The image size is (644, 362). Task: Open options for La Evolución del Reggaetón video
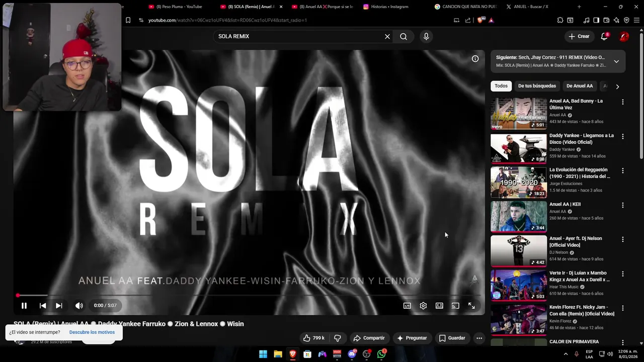pos(622,171)
